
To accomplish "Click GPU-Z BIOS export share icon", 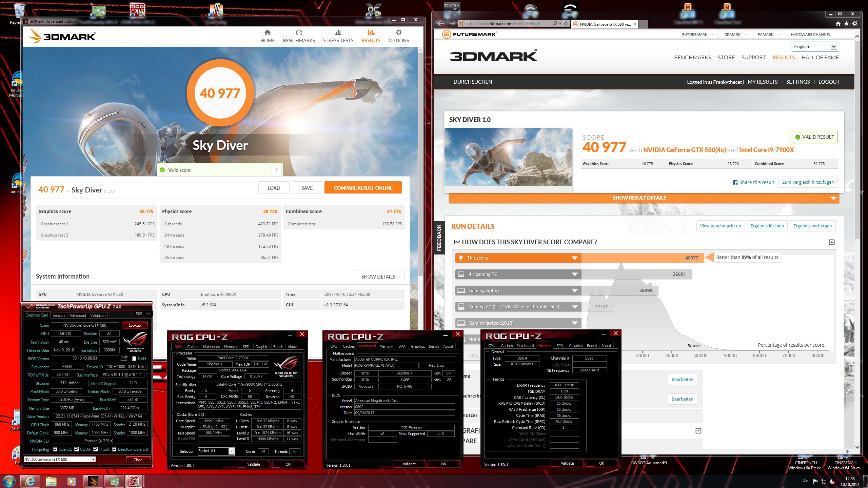I will (x=124, y=358).
